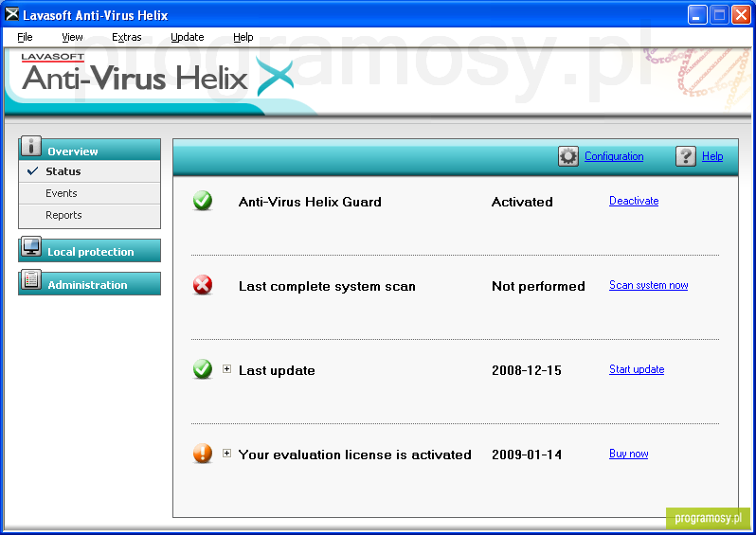Open Reports in the Overview list

pyautogui.click(x=90, y=215)
